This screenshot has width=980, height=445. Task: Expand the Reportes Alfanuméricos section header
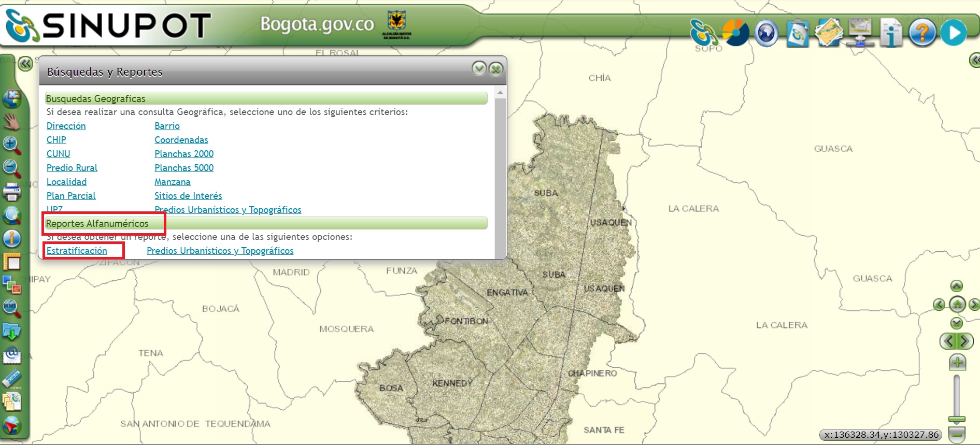pyautogui.click(x=266, y=223)
